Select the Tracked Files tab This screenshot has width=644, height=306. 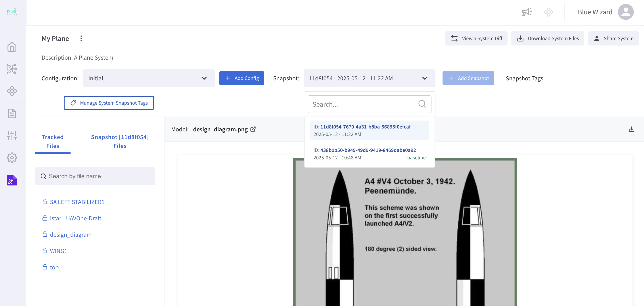tap(52, 141)
